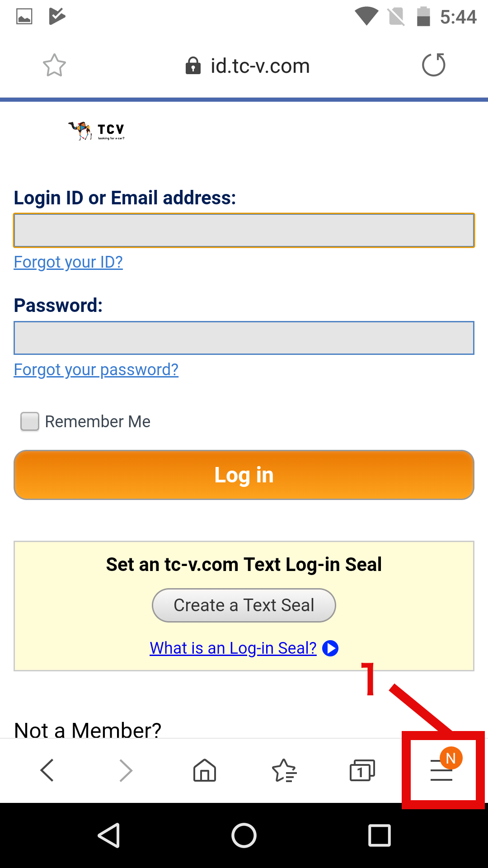Open the browser hamburger menu
488x868 pixels.
(441, 770)
